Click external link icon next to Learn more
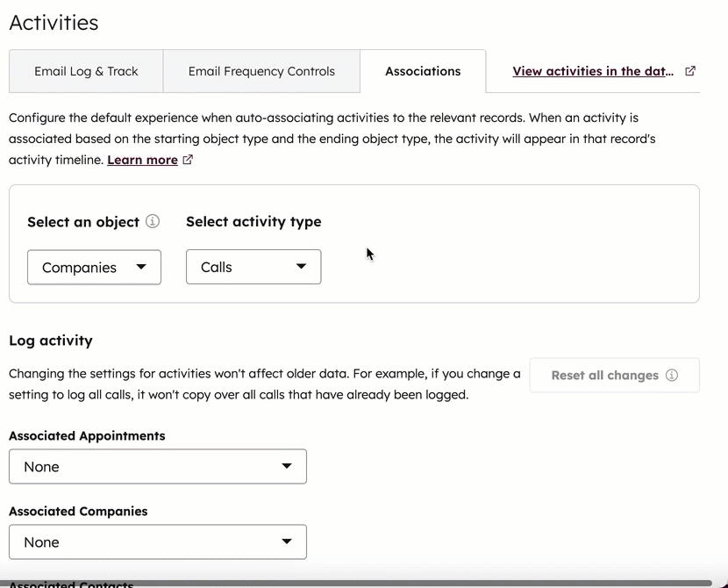Viewport: 728px width, 588px height. click(188, 161)
